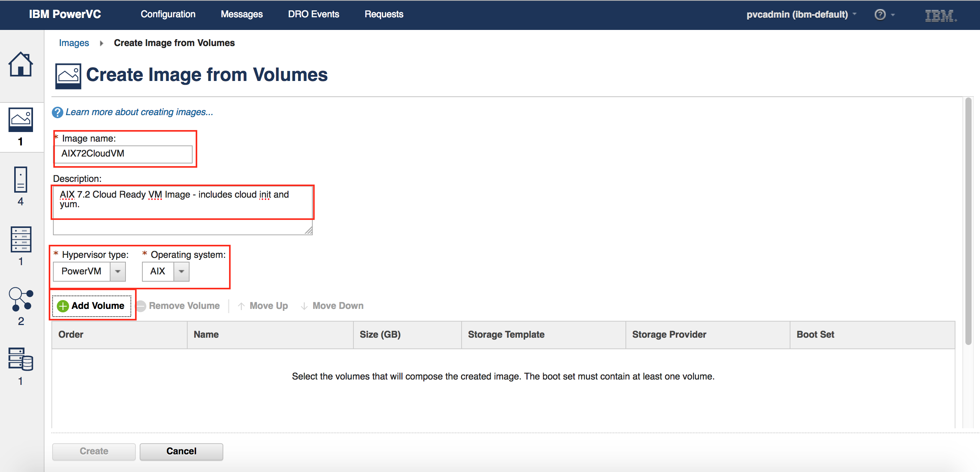Click the Order column header
Screen dimensions: 980x472
119,335
